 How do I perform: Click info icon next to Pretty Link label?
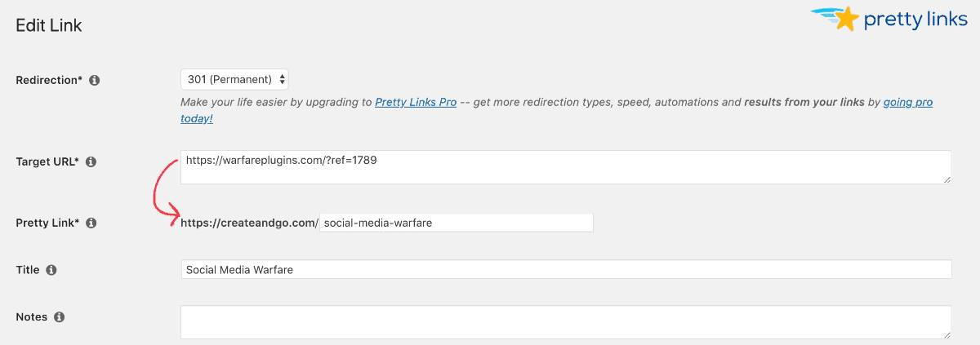click(91, 223)
